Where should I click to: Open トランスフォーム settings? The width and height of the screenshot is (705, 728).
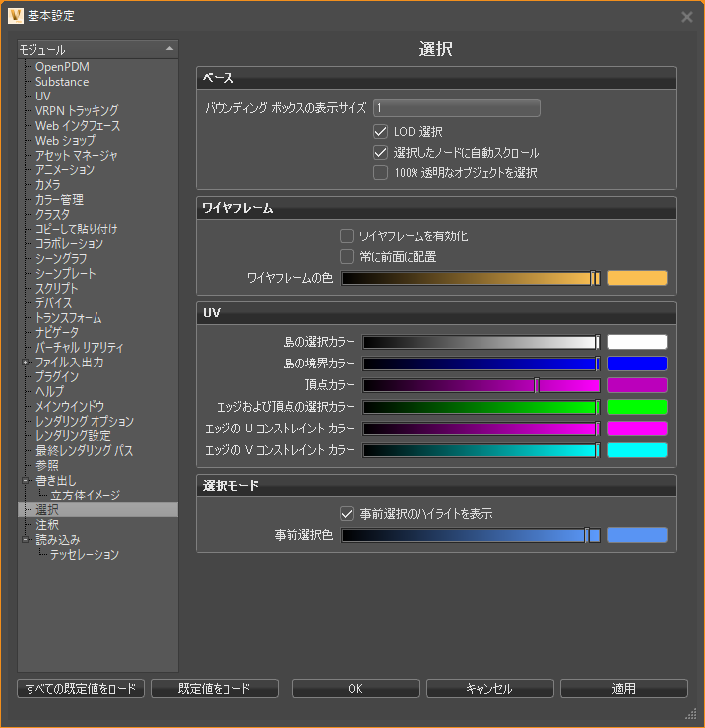point(69,318)
